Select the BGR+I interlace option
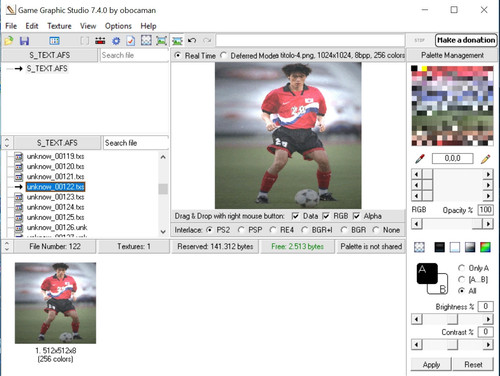 coord(304,230)
